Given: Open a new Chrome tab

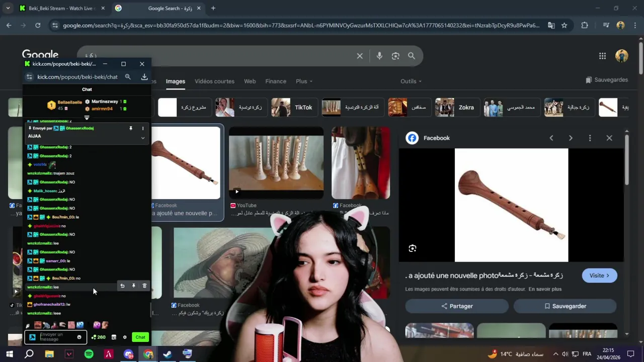Looking at the screenshot, I should tap(213, 8).
